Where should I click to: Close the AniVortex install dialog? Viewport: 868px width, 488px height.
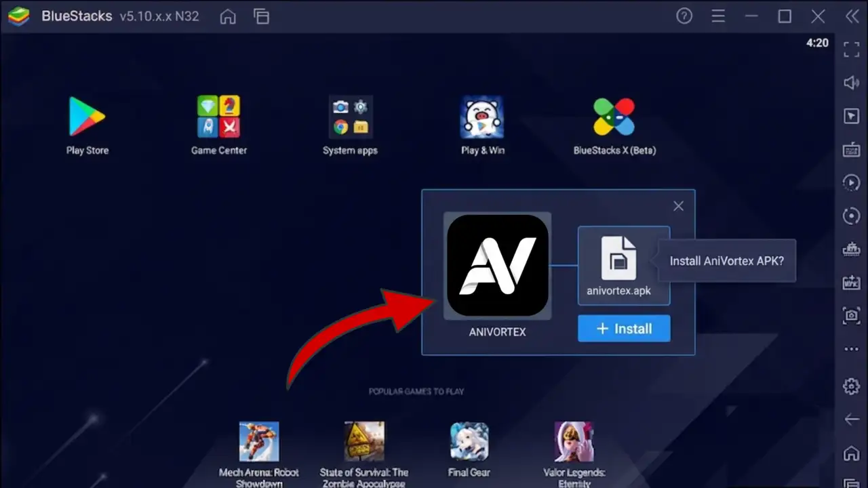tap(678, 206)
